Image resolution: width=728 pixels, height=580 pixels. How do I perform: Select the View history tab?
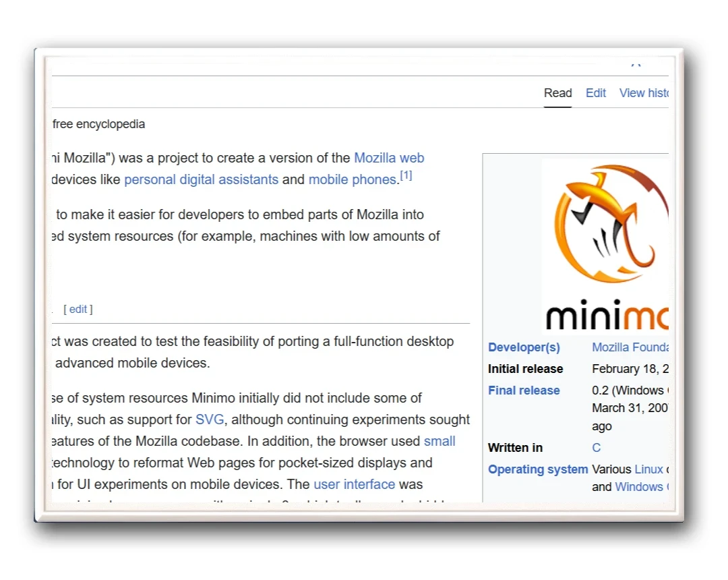tap(644, 93)
